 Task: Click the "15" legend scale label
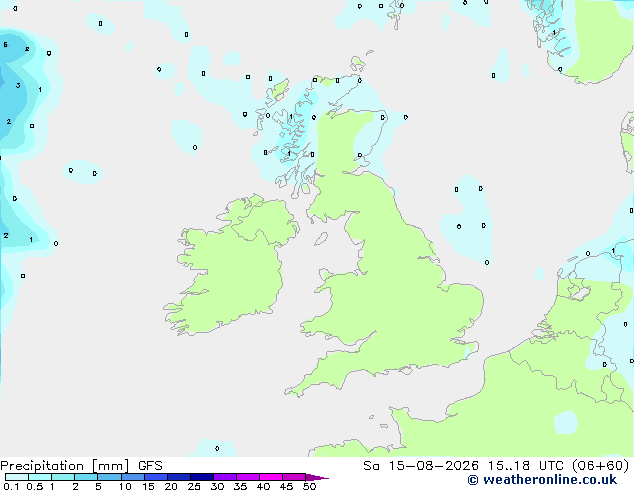click(x=148, y=486)
